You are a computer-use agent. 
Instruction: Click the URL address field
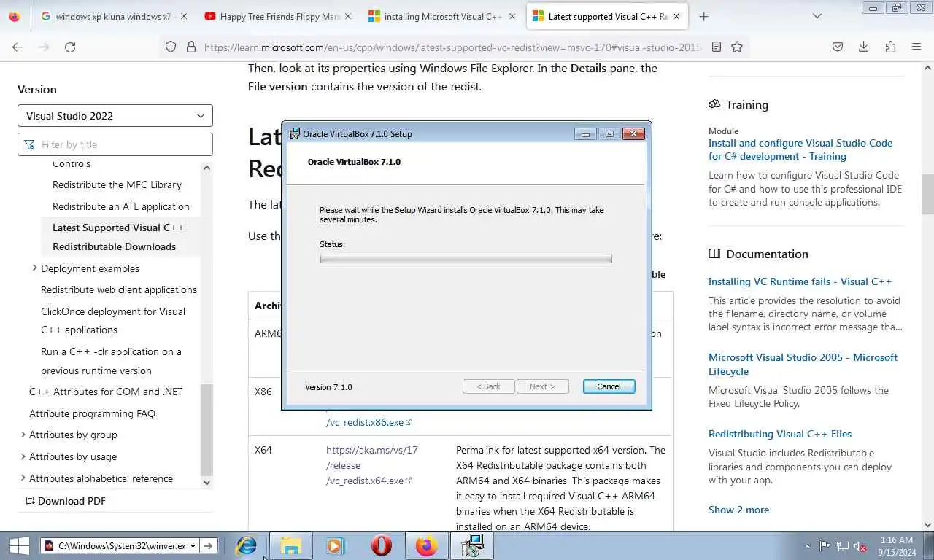tap(452, 47)
